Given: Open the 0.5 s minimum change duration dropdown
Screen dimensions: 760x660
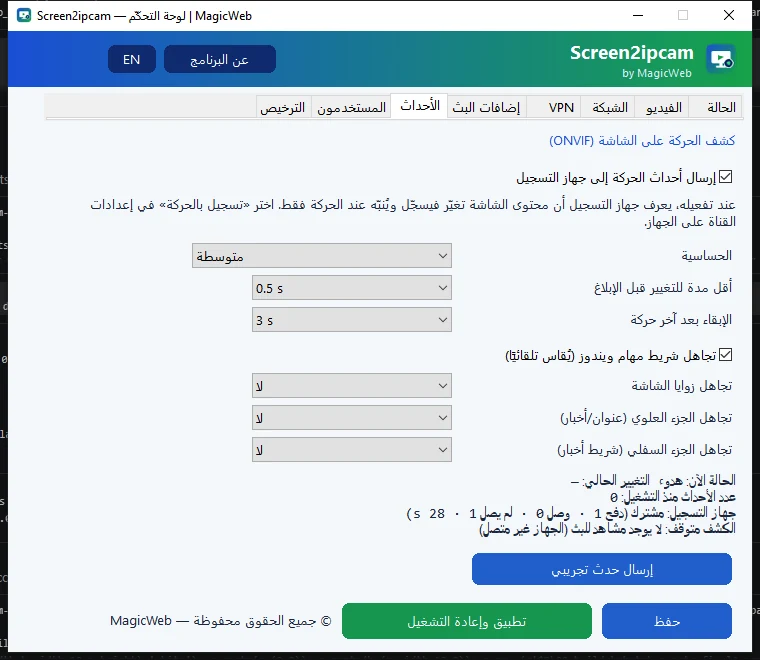Looking at the screenshot, I should pos(352,288).
